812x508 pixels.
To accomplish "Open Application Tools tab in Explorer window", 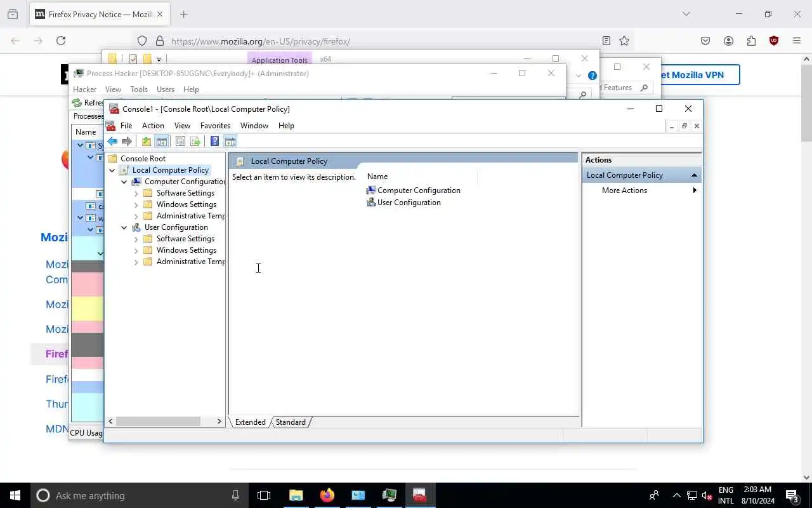I will (x=279, y=59).
